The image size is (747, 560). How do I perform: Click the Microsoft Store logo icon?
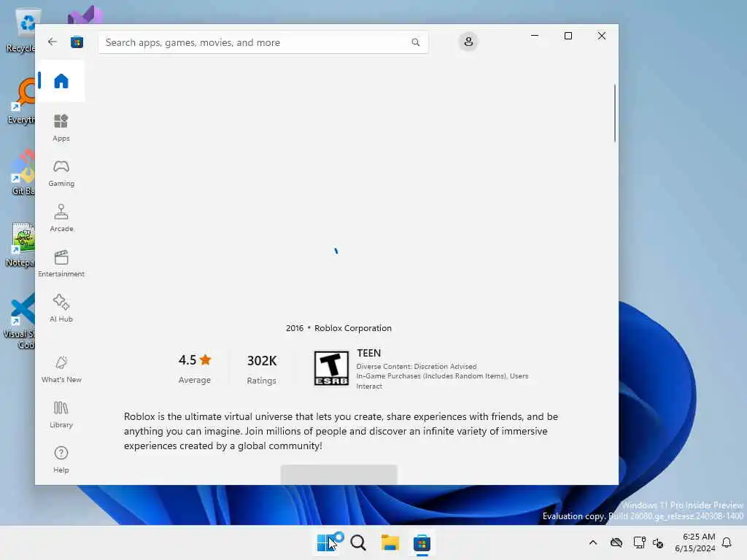click(77, 42)
